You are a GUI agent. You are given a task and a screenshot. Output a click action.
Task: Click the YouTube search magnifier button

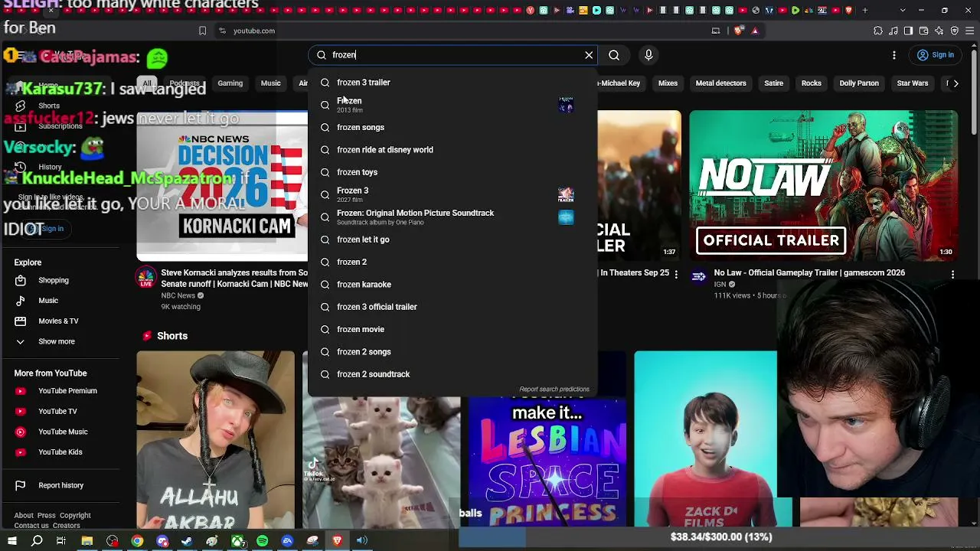(614, 55)
